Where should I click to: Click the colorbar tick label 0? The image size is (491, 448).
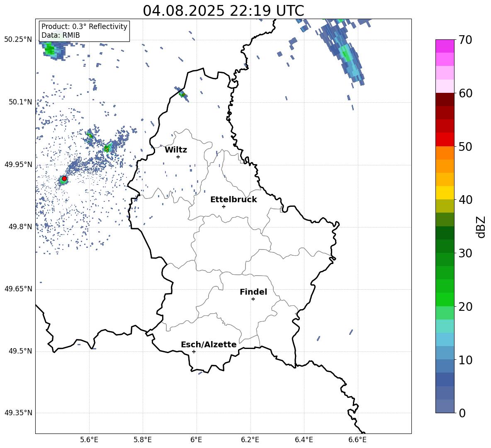[x=462, y=413]
